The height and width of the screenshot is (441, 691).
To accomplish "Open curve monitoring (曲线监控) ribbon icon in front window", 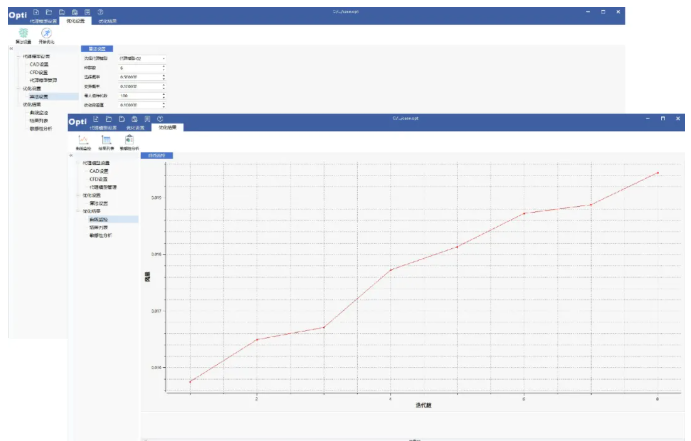I will pyautogui.click(x=83, y=143).
